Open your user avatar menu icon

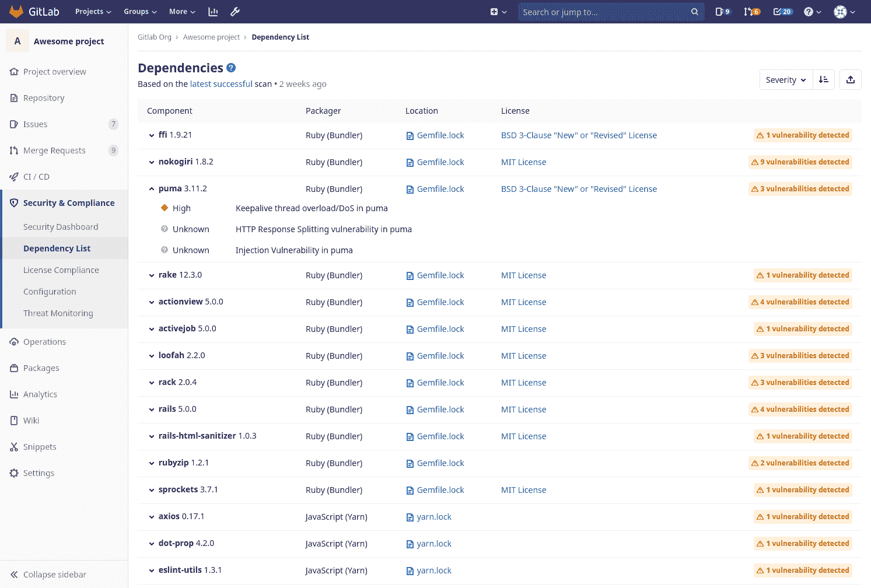coord(839,11)
